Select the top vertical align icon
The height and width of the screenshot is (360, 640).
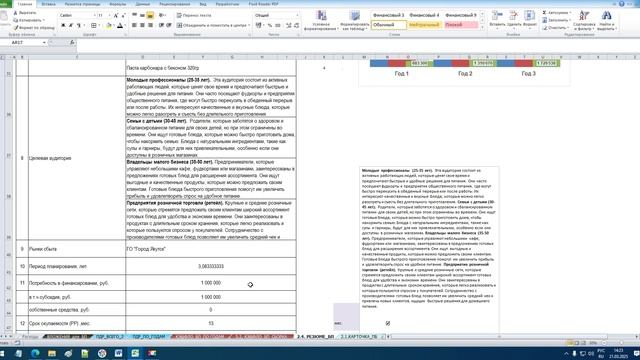pos(134,16)
